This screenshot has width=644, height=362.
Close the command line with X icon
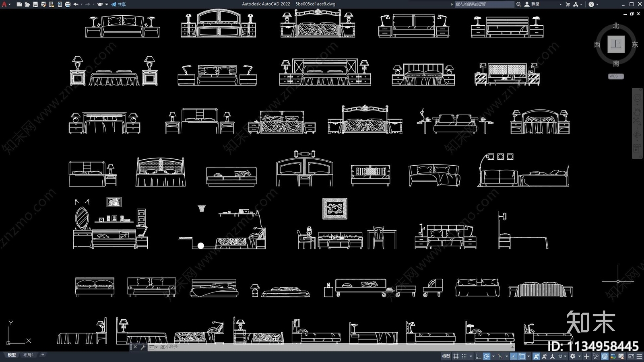135,347
